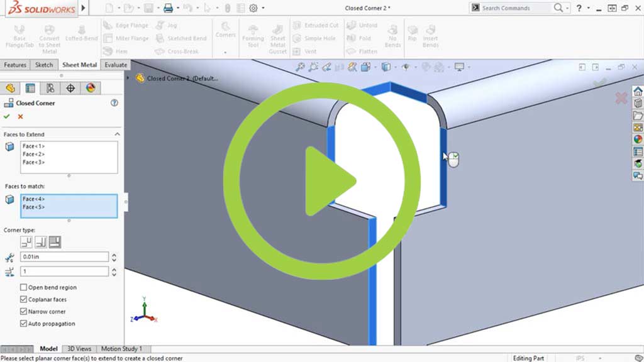Open Design Library in the task pane
Screen dimensions: 644x362
638,104
